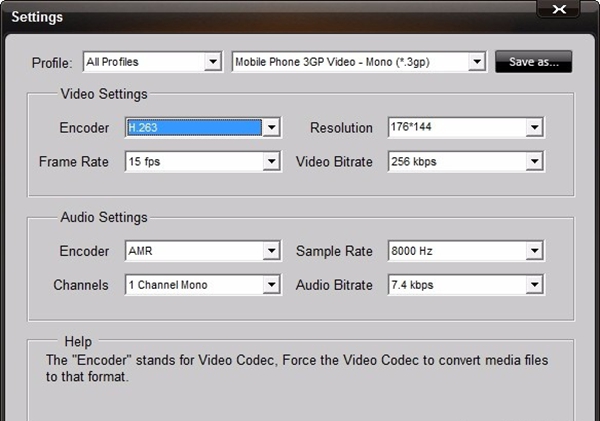Expand the Mobile Phone 3GP Video profile list
The height and width of the screenshot is (421, 600).
pyautogui.click(x=477, y=62)
